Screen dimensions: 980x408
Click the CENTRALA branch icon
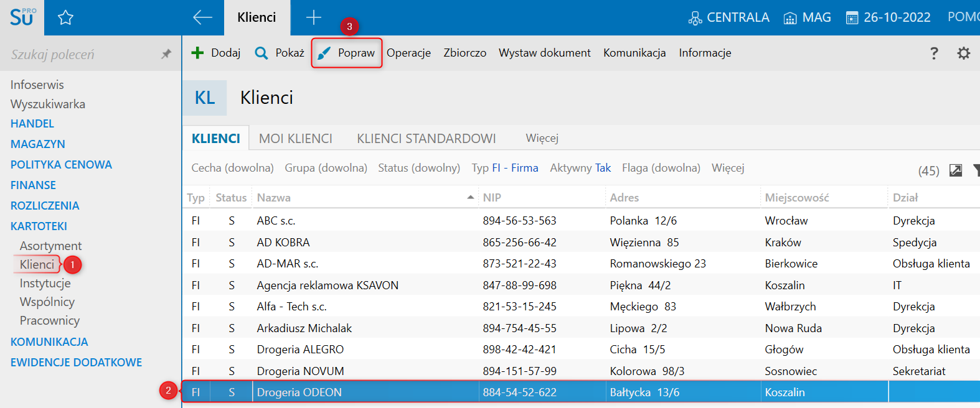(x=695, y=18)
